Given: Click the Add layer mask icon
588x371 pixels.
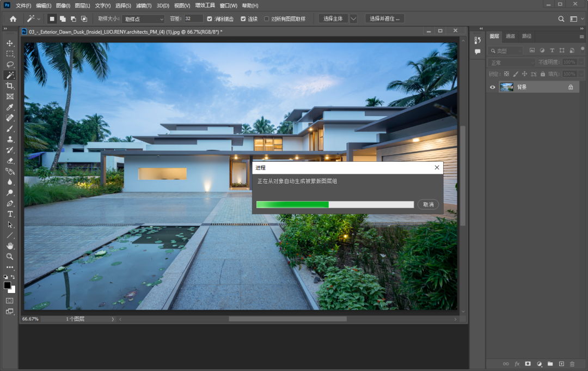Looking at the screenshot, I should tap(528, 364).
